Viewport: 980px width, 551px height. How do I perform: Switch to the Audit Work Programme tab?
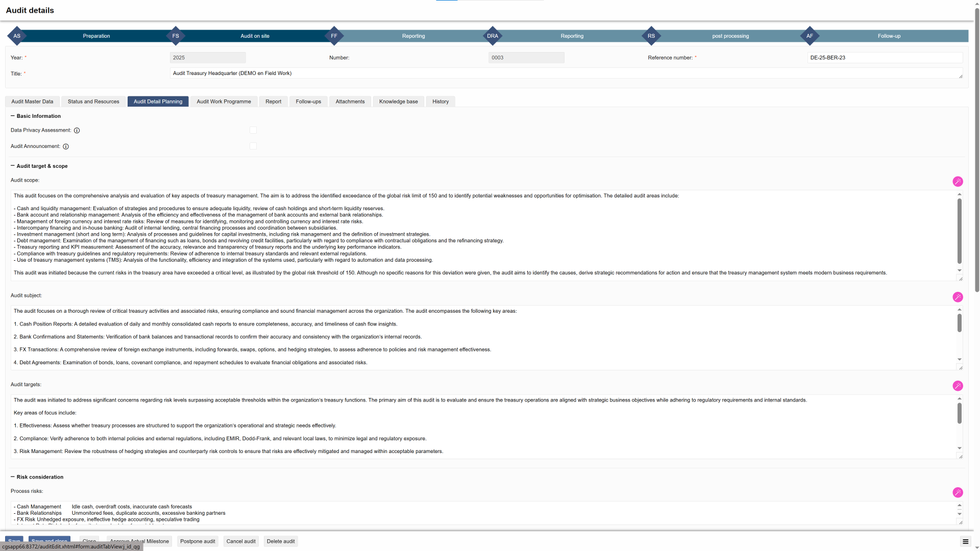tap(224, 102)
